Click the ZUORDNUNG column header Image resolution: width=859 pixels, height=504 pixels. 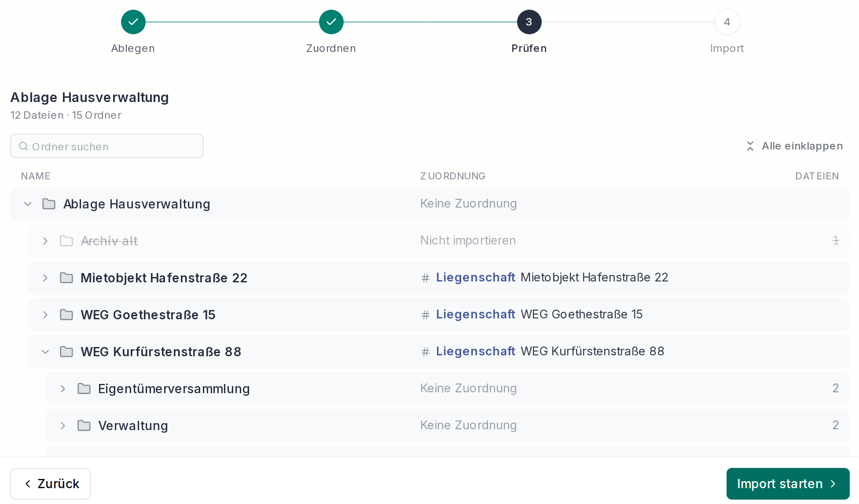pos(453,176)
